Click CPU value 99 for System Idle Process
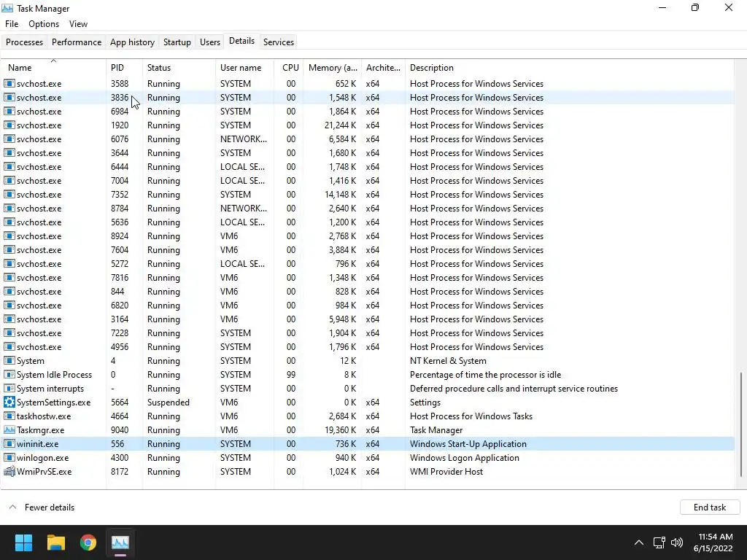 290,375
